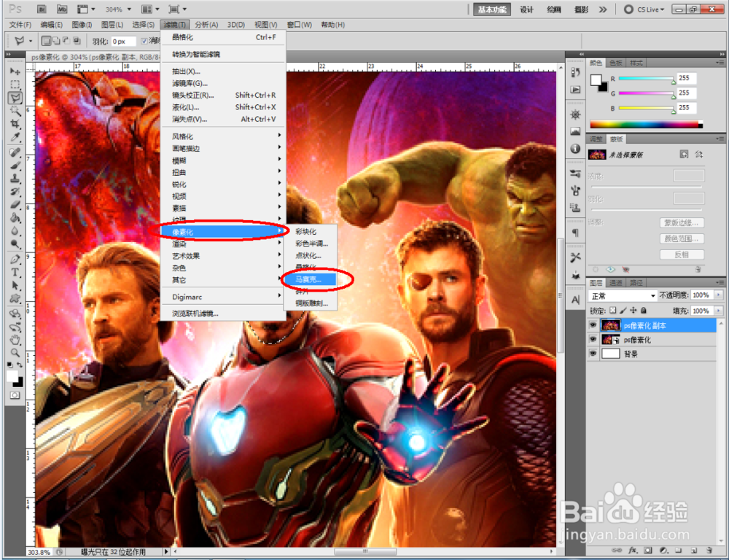The height and width of the screenshot is (560, 729).
Task: Open the Info panel icon
Action: pos(576,148)
